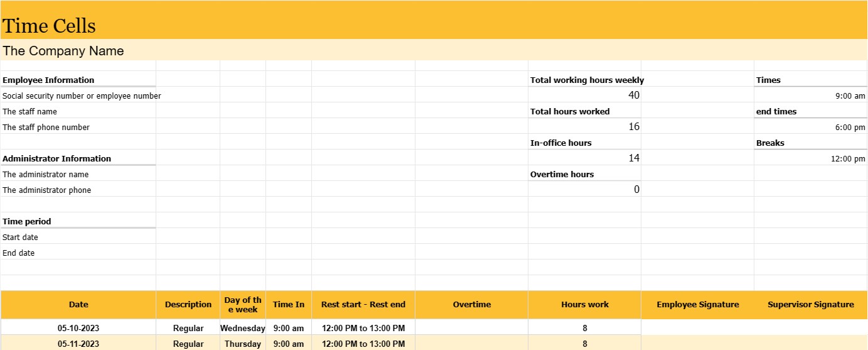Click the Time Cells title banner
The height and width of the screenshot is (350, 868).
point(49,26)
